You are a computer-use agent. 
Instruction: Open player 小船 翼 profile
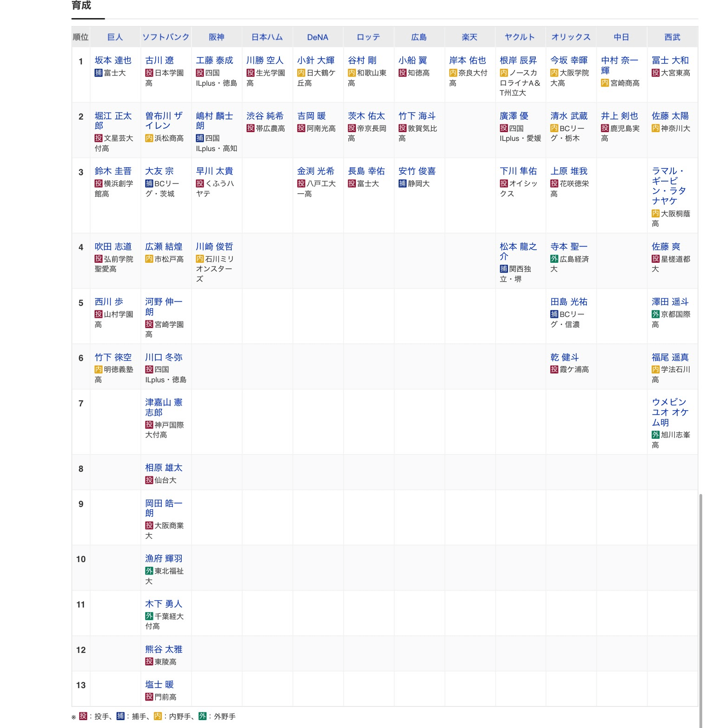(x=413, y=60)
